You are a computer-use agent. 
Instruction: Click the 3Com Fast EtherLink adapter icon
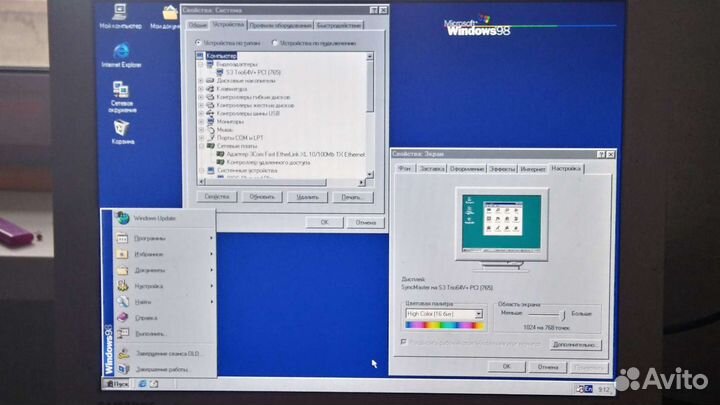coord(220,154)
